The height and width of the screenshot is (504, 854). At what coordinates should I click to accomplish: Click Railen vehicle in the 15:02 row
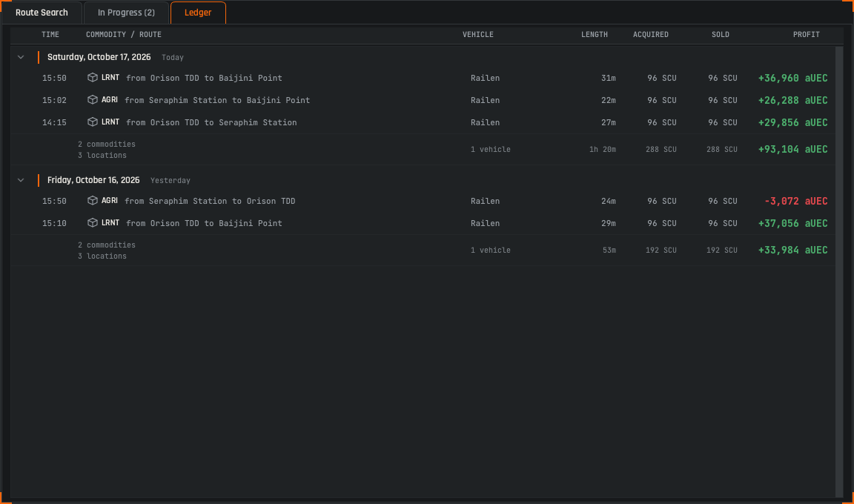tap(486, 100)
